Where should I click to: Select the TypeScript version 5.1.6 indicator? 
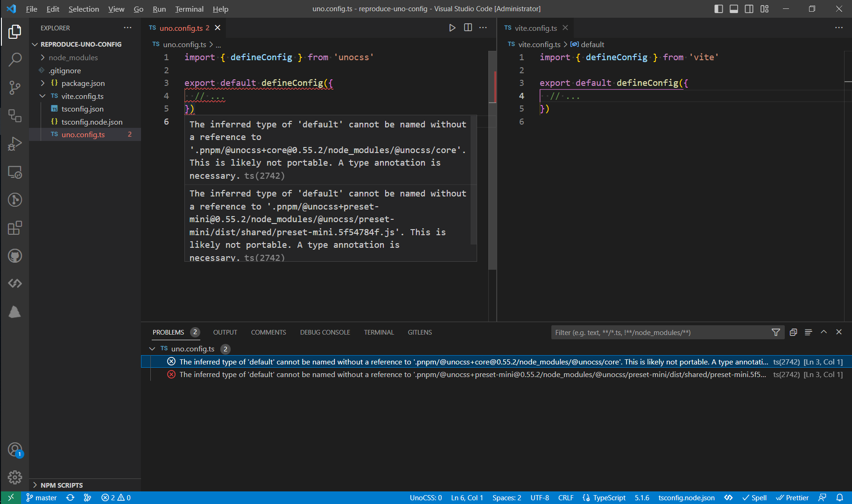click(x=642, y=497)
